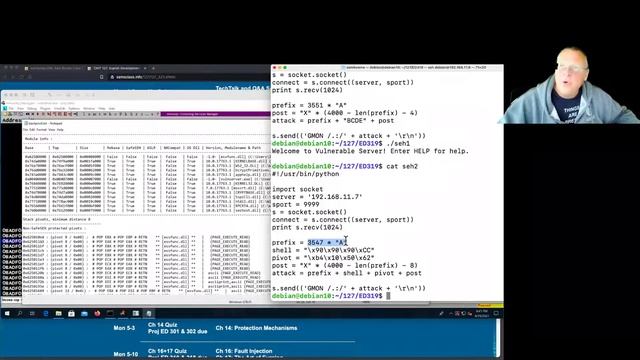Image resolution: width=640 pixels, height=360 pixels.
Task: Open Immunity Debugger Debug menu
Action: [x=31, y=109]
